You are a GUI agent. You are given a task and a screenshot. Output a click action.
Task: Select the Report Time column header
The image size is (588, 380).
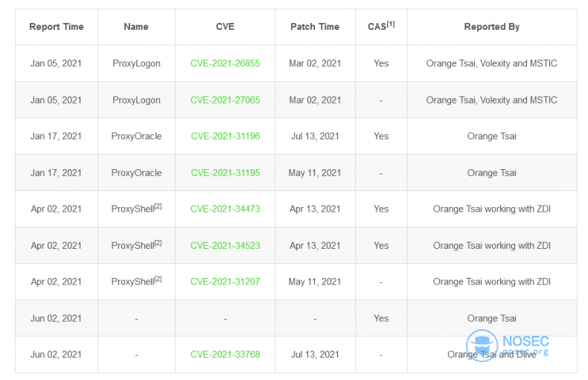coord(57,27)
